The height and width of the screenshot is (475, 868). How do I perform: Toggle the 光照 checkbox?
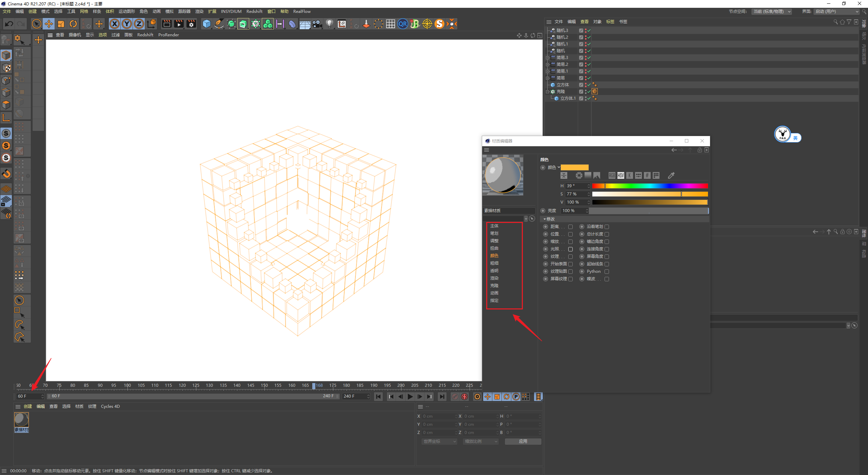[x=570, y=249]
